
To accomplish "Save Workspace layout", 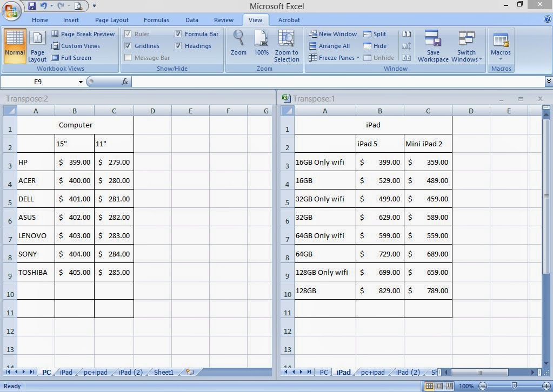I will click(x=433, y=46).
